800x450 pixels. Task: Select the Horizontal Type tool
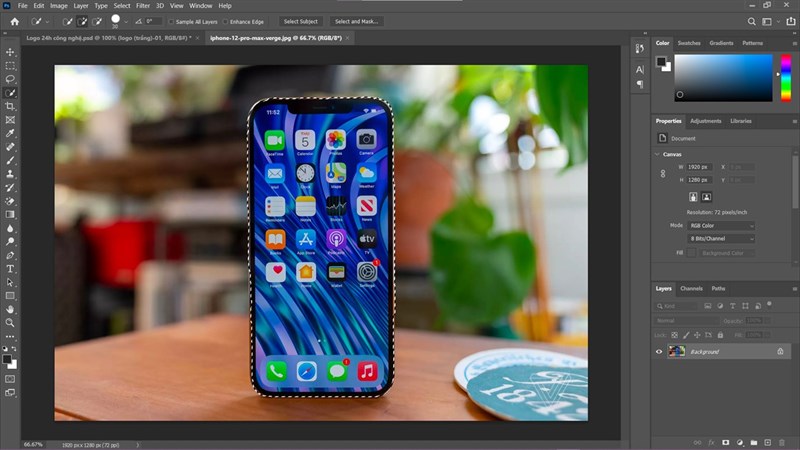pos(10,268)
